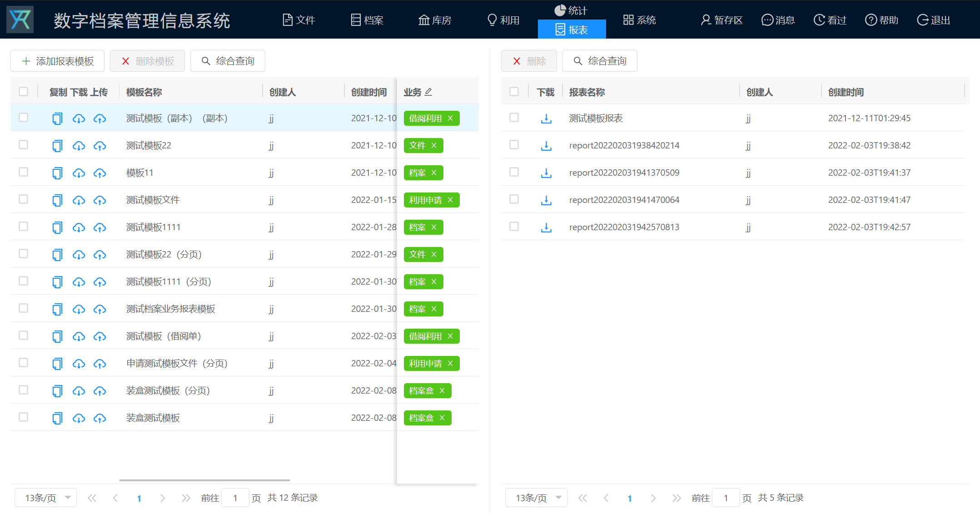Download report202202031941470064
The width and height of the screenshot is (980, 523).
pos(546,200)
